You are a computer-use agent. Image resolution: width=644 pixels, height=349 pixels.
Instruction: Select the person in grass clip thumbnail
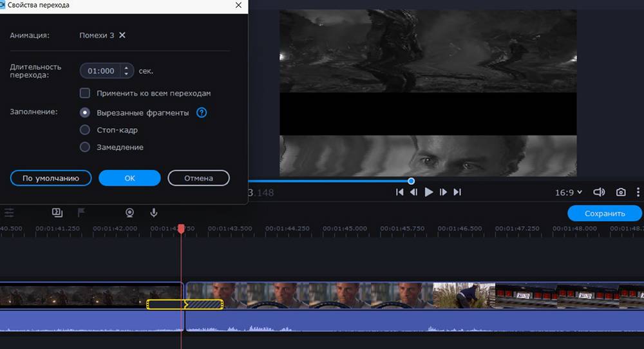pos(464,295)
